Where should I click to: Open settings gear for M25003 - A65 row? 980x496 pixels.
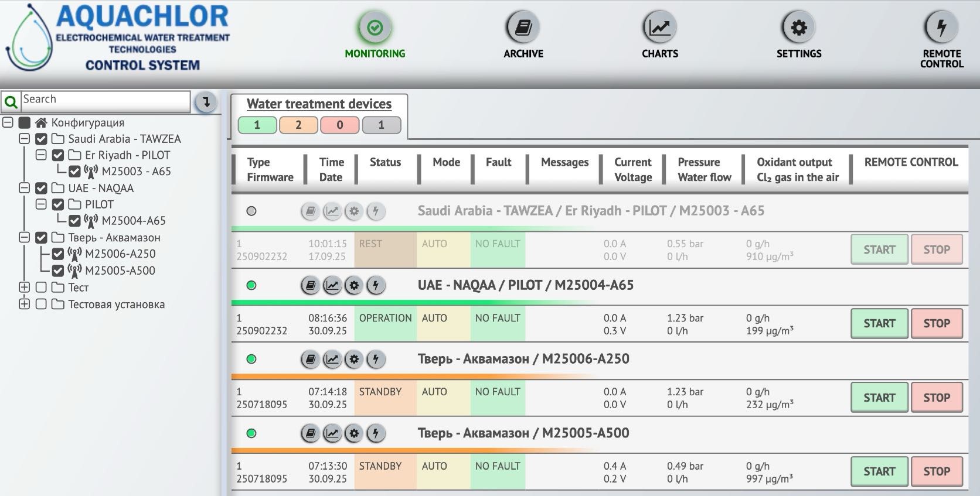[x=354, y=211]
